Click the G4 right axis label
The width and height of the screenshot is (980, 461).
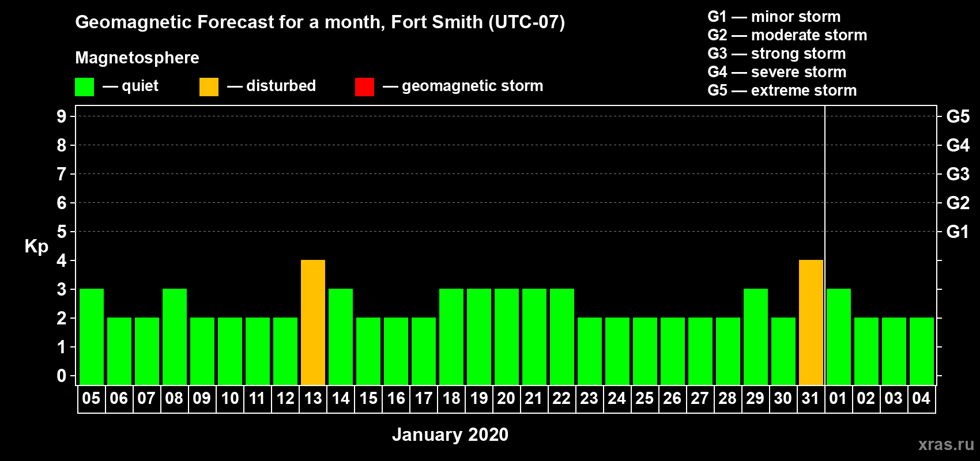pyautogui.click(x=958, y=145)
